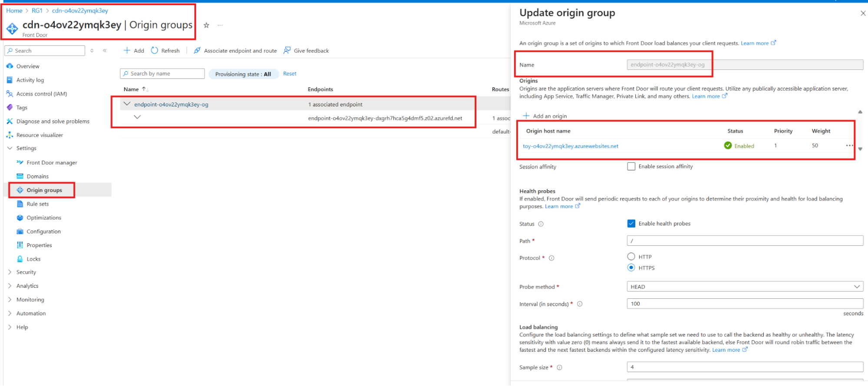The height and width of the screenshot is (386, 868).
Task: Click the info icon next to Protocol
Action: tap(551, 258)
